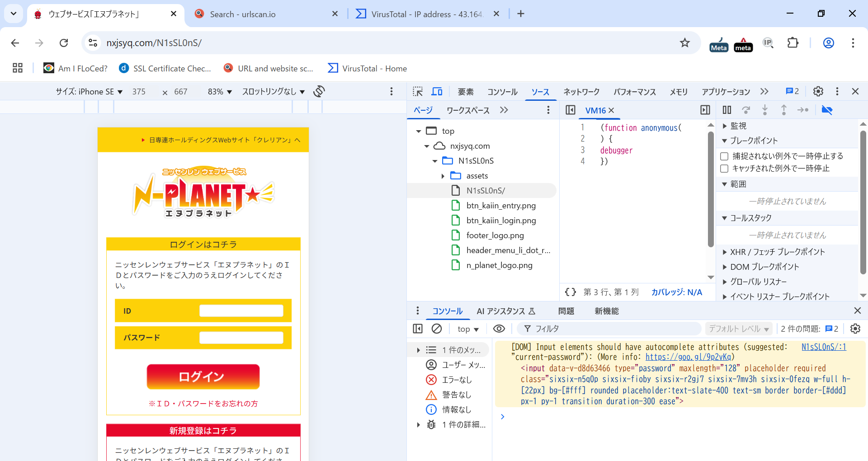The width and height of the screenshot is (868, 461).
Task: Expand the global listeners section
Action: pos(725,282)
